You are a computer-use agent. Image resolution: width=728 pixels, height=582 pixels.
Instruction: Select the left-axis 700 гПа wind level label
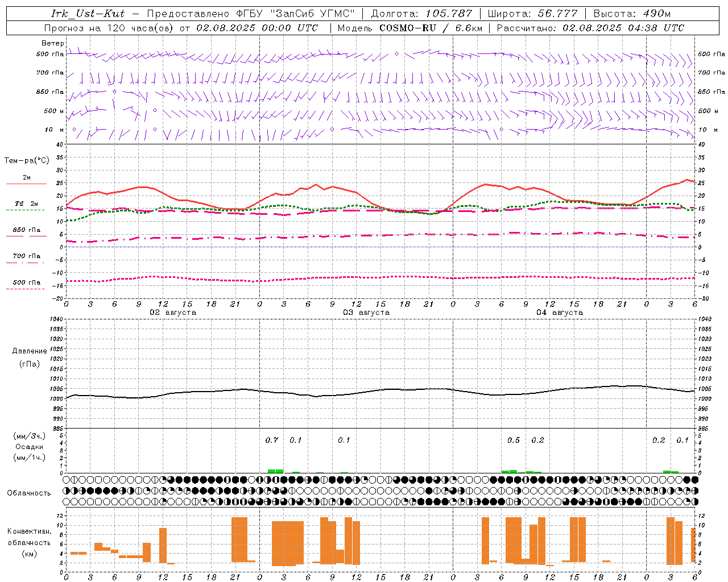[50, 73]
